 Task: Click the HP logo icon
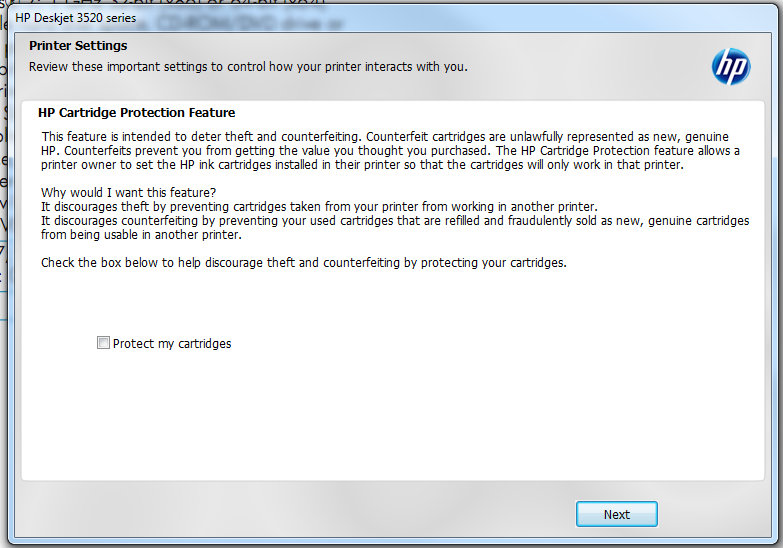click(730, 67)
